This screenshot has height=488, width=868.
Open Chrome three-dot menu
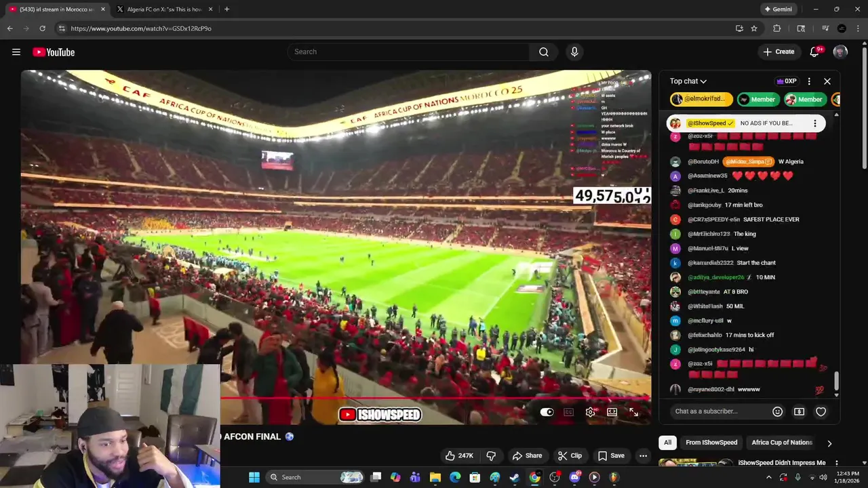858,28
